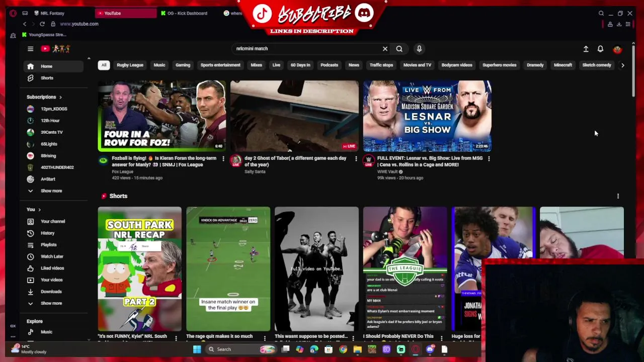Click the www.youtube.com address bar
644x362 pixels.
[79, 24]
